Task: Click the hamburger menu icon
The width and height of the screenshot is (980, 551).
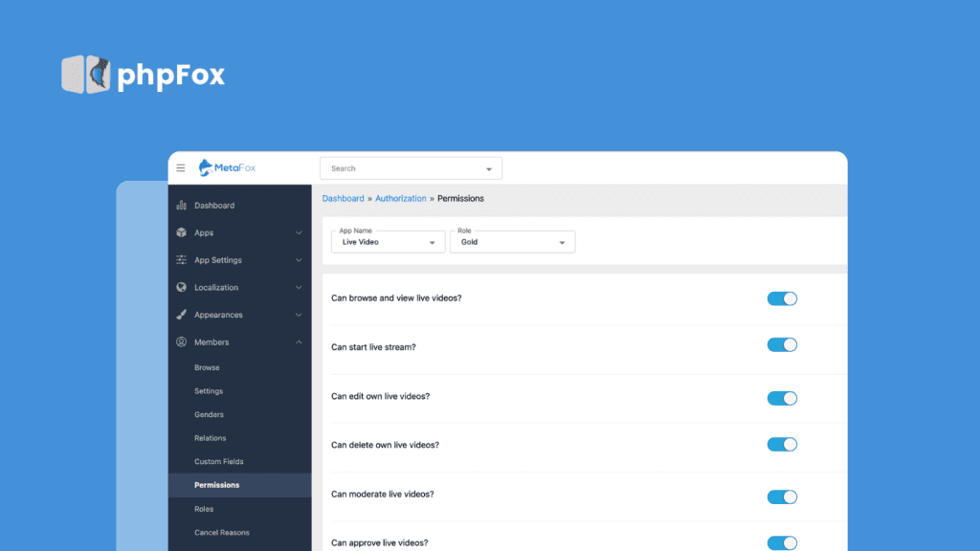Action: [181, 168]
